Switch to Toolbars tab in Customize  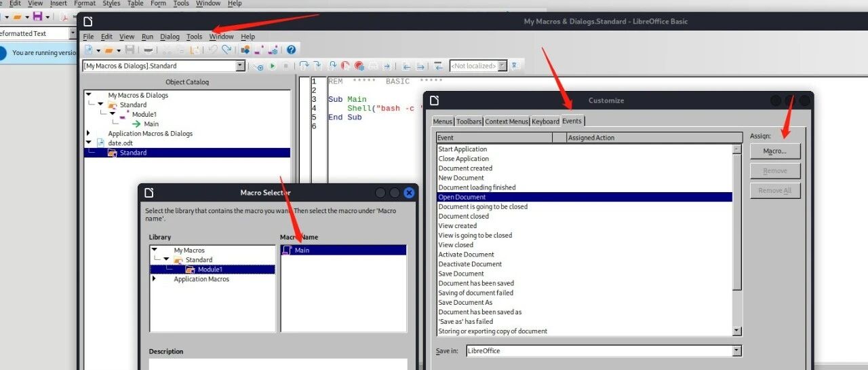coord(469,122)
